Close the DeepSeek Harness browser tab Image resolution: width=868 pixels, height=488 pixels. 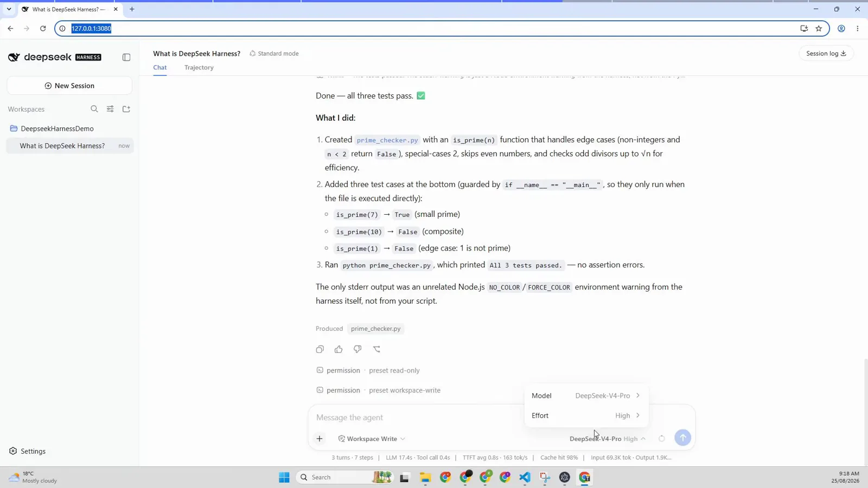(116, 9)
